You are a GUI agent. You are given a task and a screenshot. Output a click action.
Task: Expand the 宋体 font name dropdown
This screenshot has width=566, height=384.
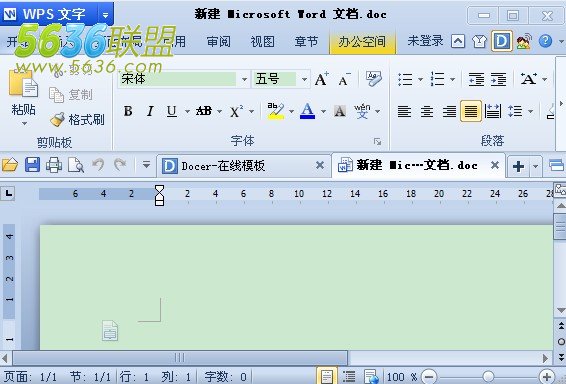click(x=244, y=79)
